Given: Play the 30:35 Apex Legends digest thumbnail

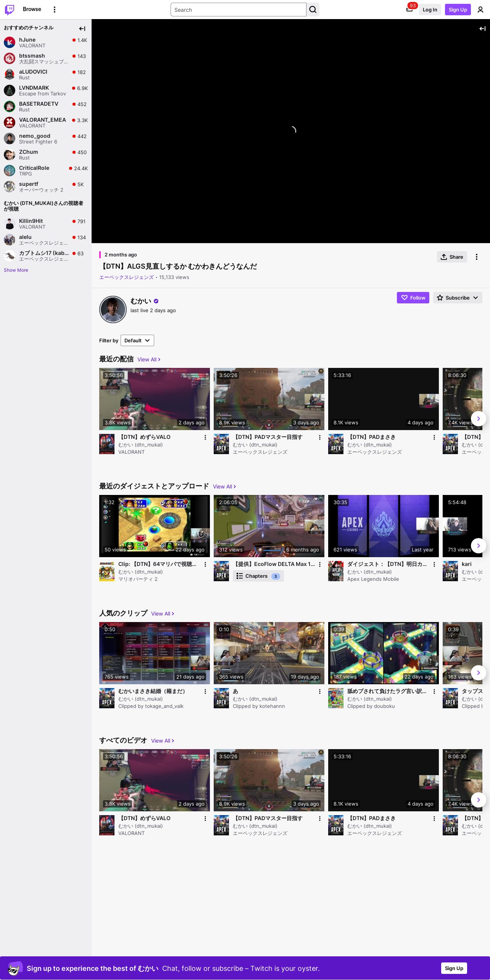Looking at the screenshot, I should tap(384, 526).
